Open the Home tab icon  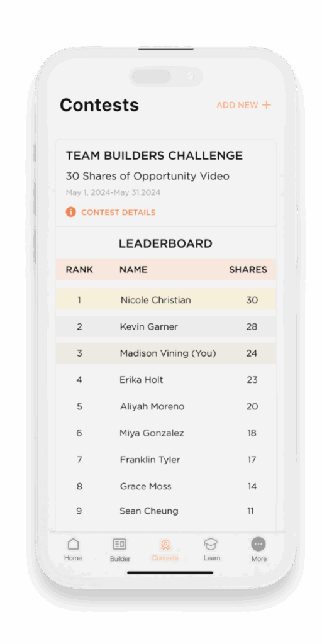73,544
